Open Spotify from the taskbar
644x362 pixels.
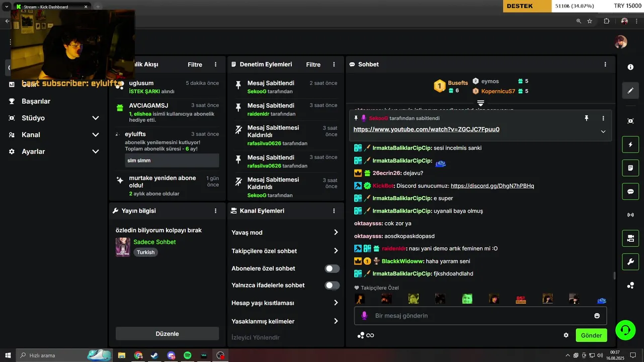pyautogui.click(x=188, y=355)
